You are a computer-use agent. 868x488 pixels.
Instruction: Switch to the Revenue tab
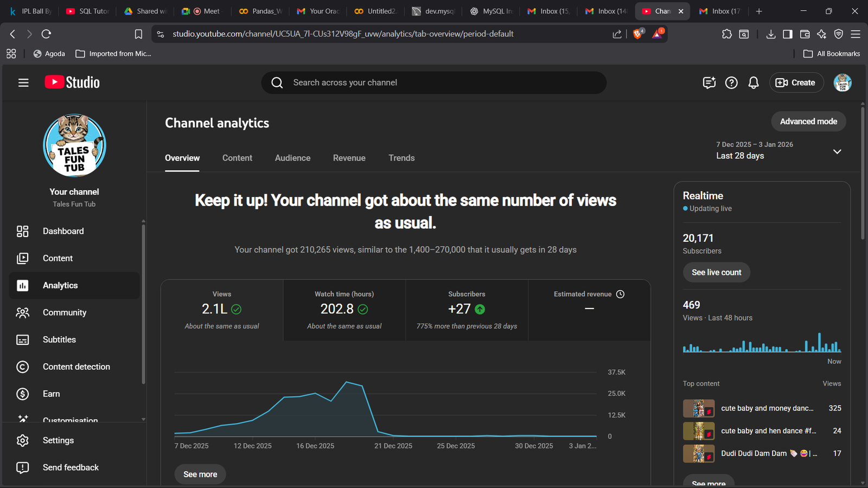pos(349,158)
